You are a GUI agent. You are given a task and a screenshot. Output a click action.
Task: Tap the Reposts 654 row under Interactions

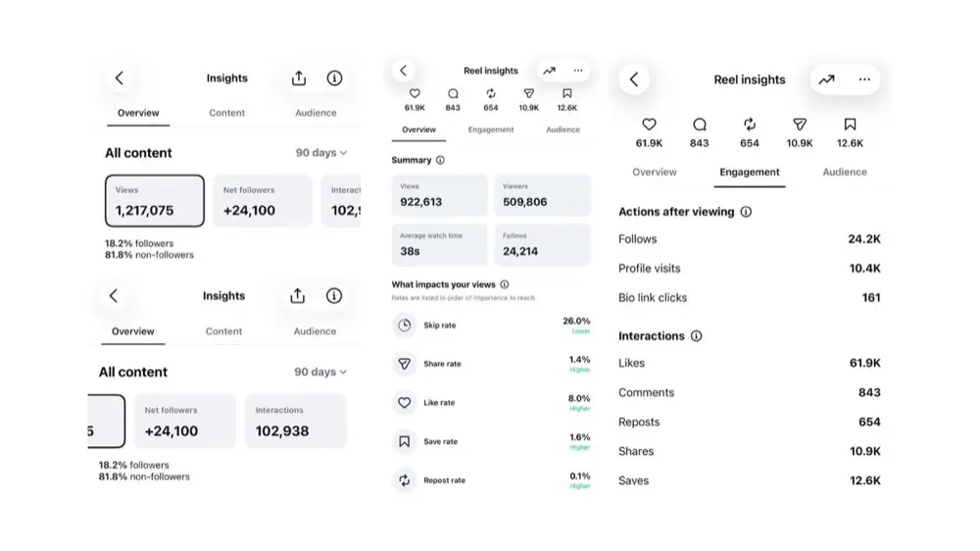click(750, 423)
